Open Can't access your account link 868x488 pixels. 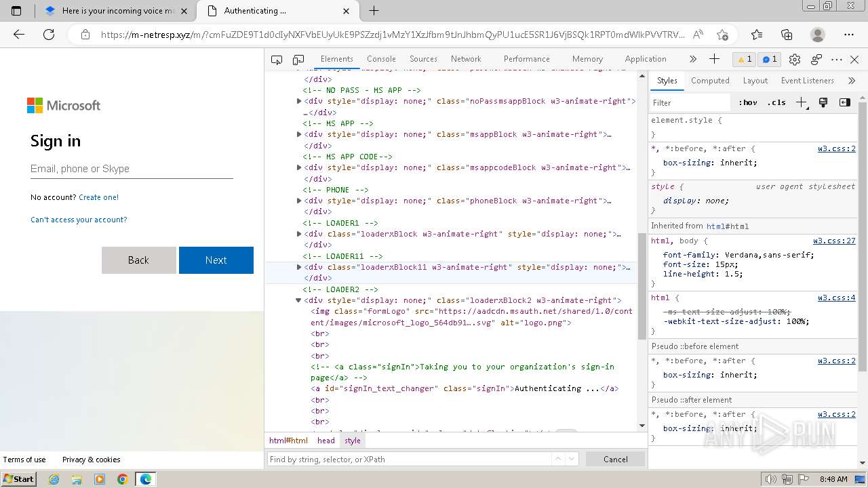click(x=79, y=220)
